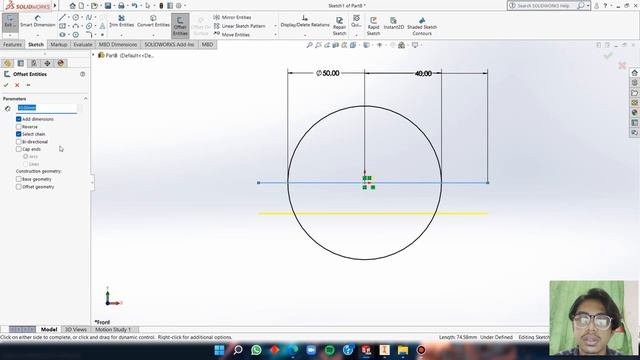Open the DisplayManager panel tab

coord(61,63)
